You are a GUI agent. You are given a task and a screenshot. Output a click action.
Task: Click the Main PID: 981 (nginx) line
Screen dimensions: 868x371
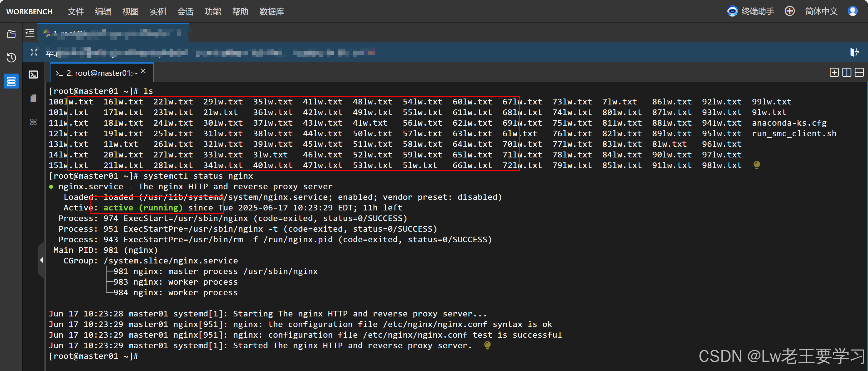click(105, 250)
